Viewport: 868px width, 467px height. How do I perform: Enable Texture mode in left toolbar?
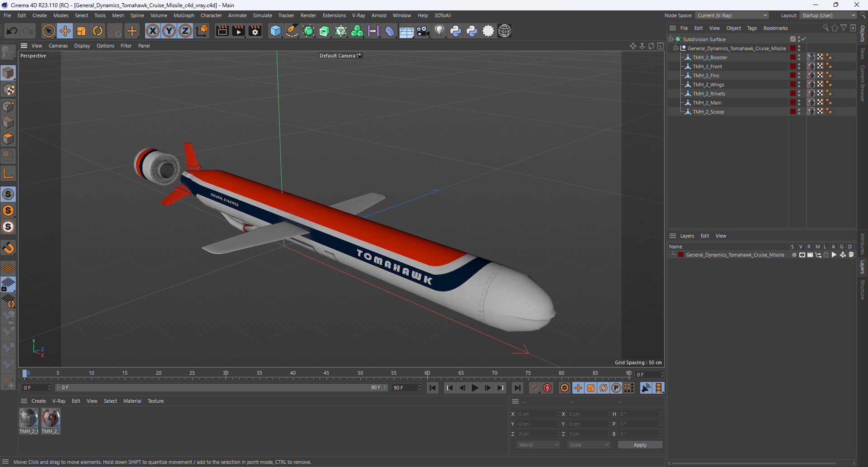pyautogui.click(x=8, y=90)
